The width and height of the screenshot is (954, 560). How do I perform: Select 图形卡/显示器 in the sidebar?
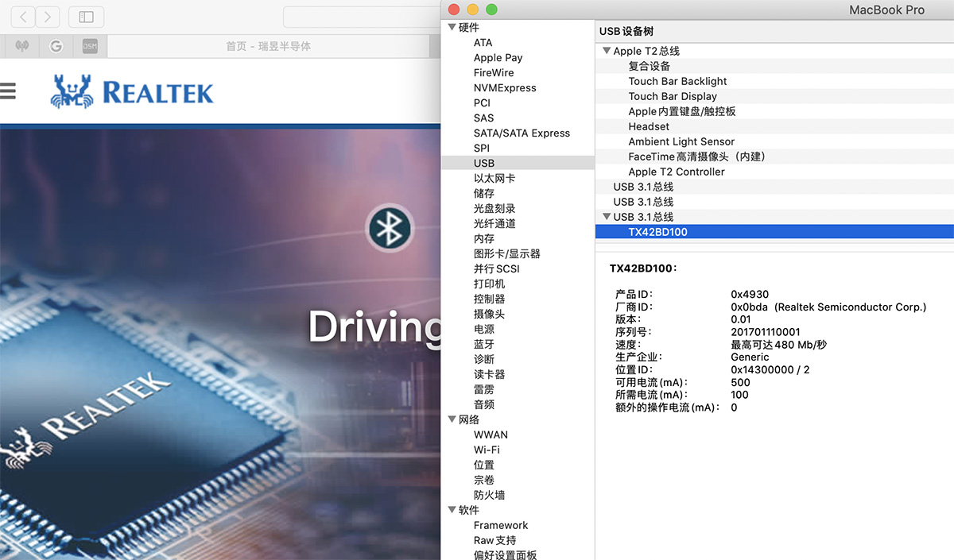pos(506,254)
